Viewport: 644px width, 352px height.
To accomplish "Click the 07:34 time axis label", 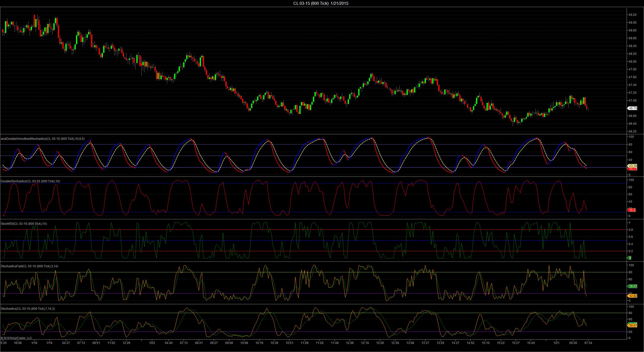I will point(588,343).
